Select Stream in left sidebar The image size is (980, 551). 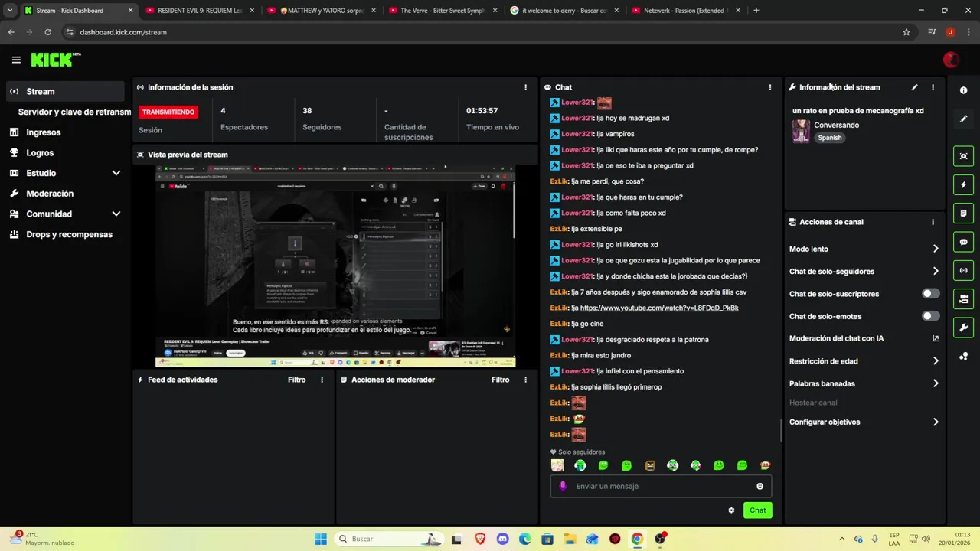pyautogui.click(x=65, y=91)
